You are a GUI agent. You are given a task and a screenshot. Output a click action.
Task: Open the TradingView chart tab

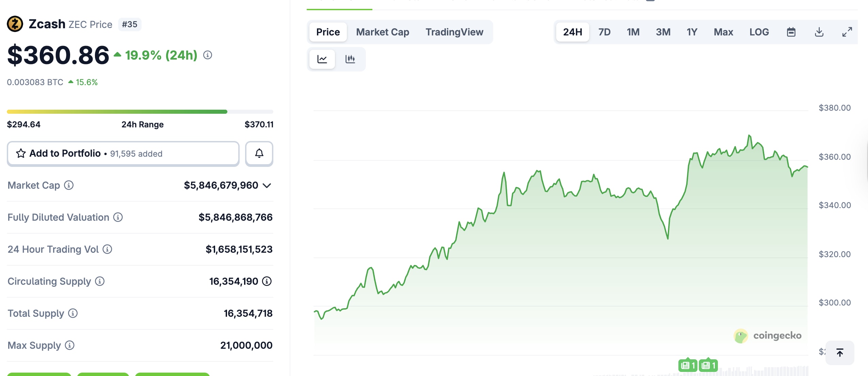coord(454,32)
